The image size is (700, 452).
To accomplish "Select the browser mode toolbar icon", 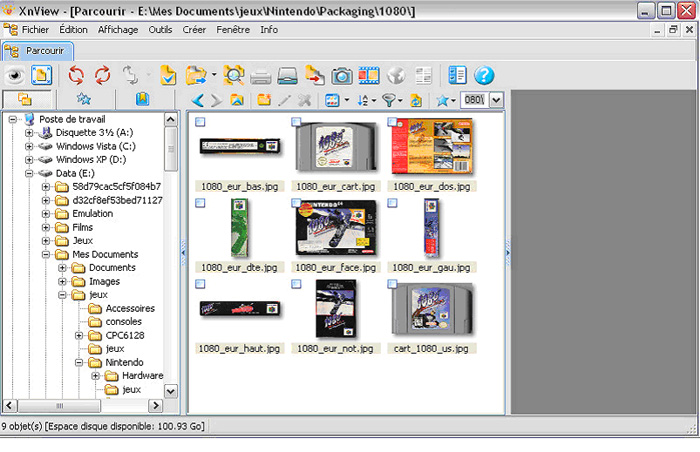I will [x=42, y=75].
